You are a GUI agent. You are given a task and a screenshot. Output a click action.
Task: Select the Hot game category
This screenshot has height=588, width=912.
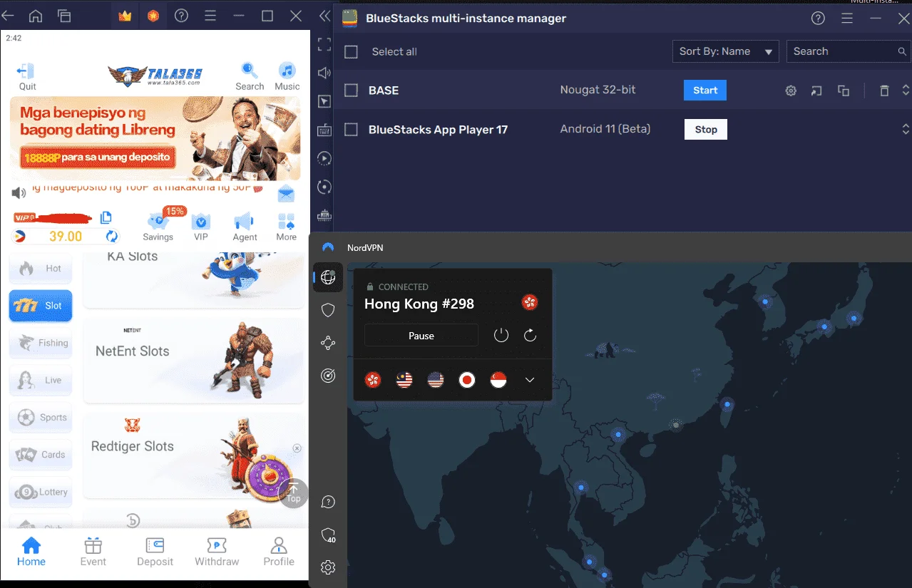coord(41,269)
